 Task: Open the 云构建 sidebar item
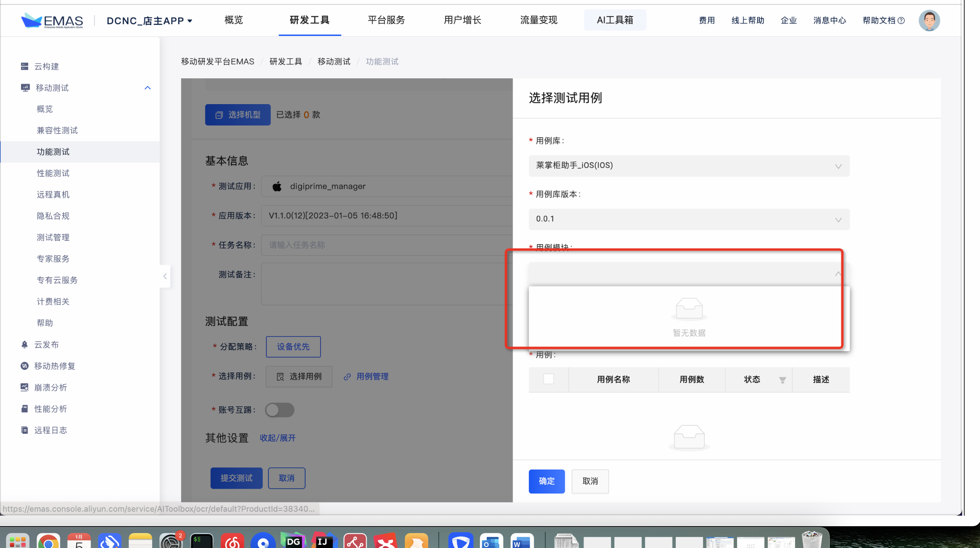click(46, 66)
